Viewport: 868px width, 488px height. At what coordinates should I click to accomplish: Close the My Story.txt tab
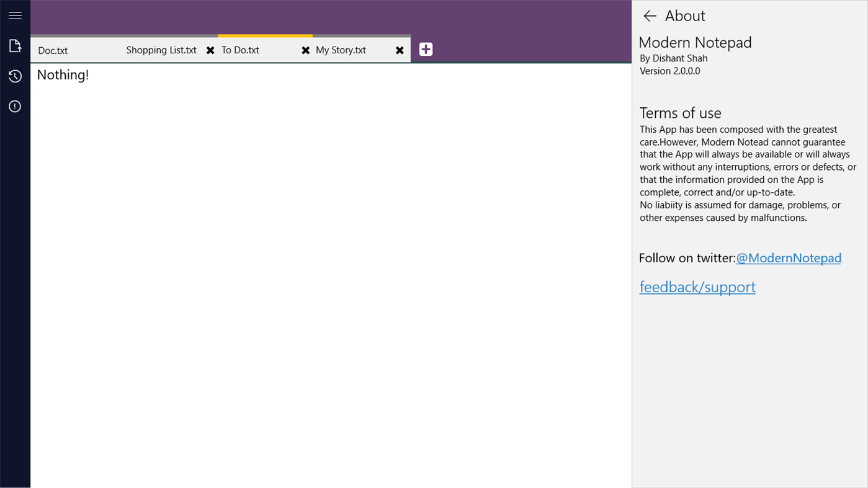tap(400, 50)
